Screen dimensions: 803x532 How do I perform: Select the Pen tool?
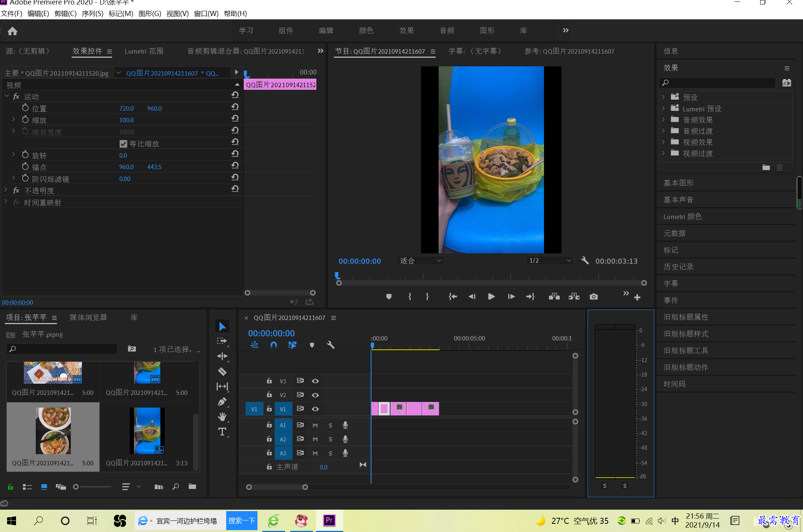click(222, 402)
